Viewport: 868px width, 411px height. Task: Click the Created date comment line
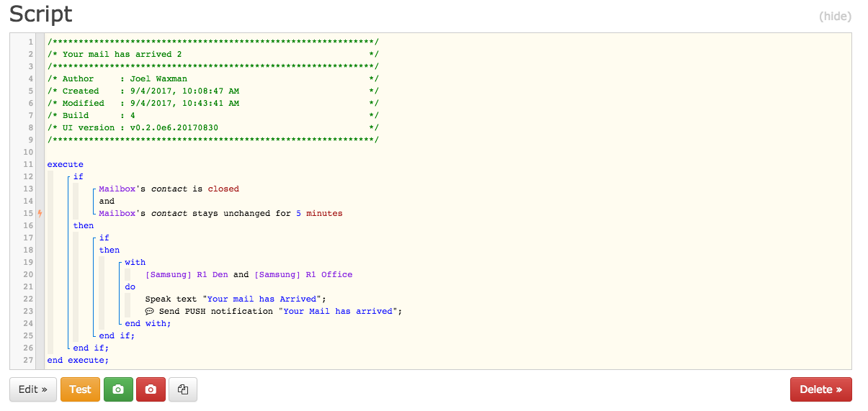(213, 91)
